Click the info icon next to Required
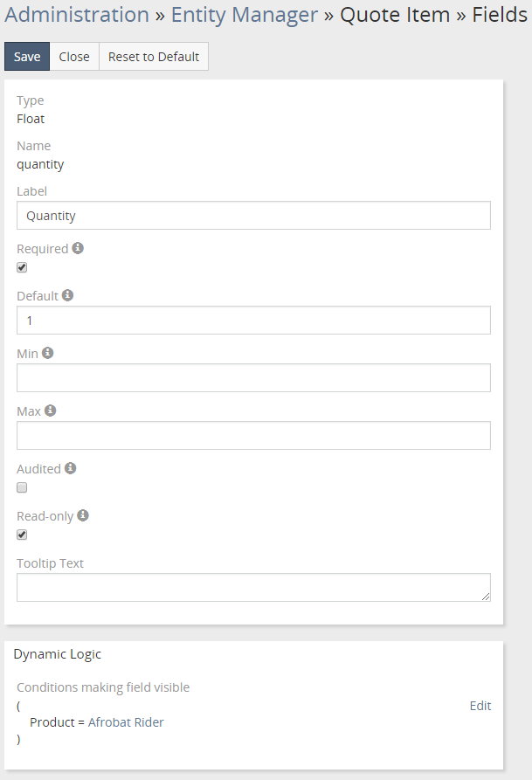The image size is (532, 780). (x=78, y=248)
